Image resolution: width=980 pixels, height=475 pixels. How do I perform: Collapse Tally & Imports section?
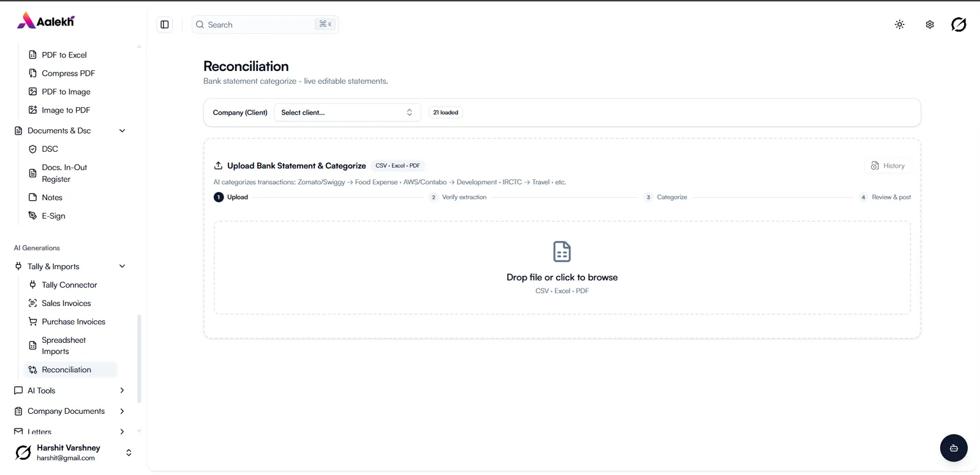(x=70, y=266)
